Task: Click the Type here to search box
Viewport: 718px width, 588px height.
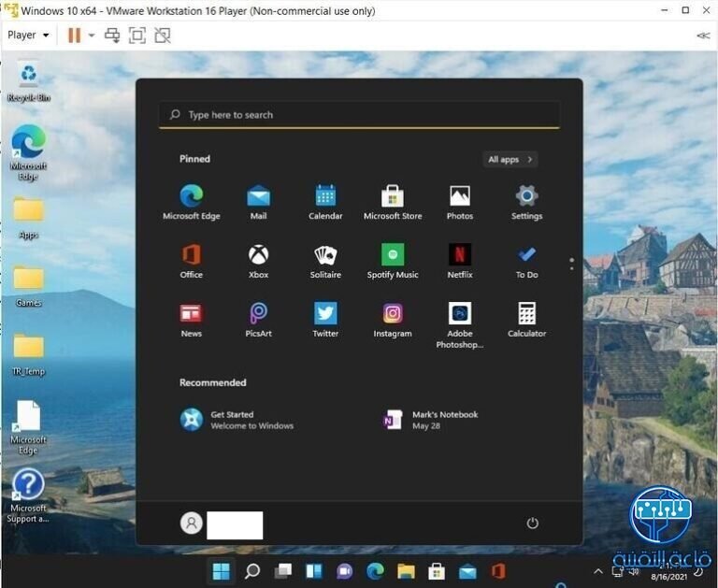Action: click(x=359, y=114)
